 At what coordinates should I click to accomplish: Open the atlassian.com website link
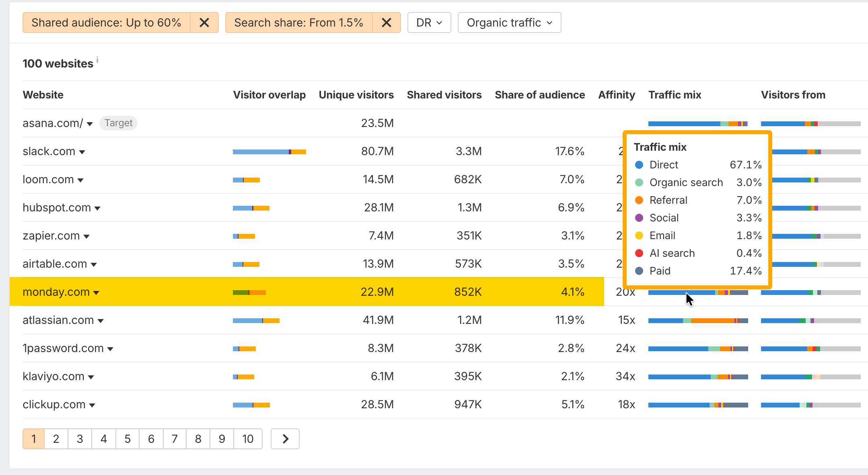coord(58,320)
